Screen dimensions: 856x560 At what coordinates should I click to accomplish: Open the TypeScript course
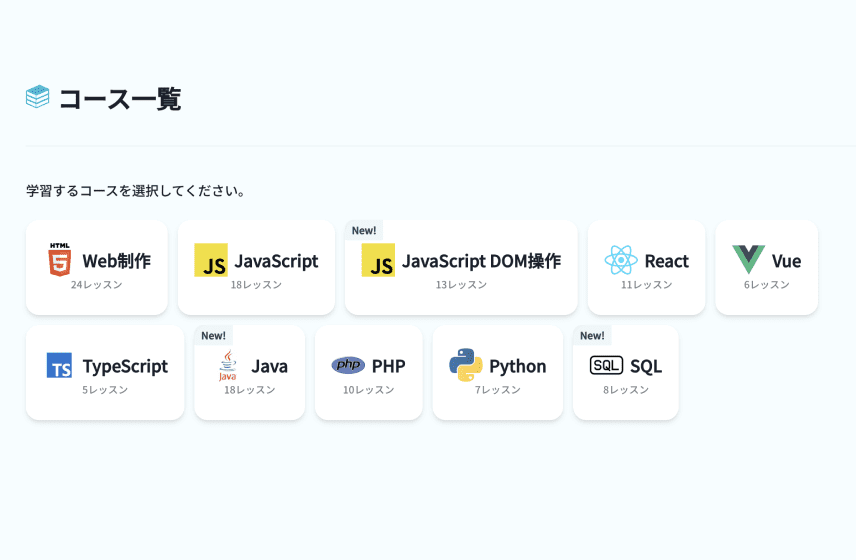click(105, 373)
